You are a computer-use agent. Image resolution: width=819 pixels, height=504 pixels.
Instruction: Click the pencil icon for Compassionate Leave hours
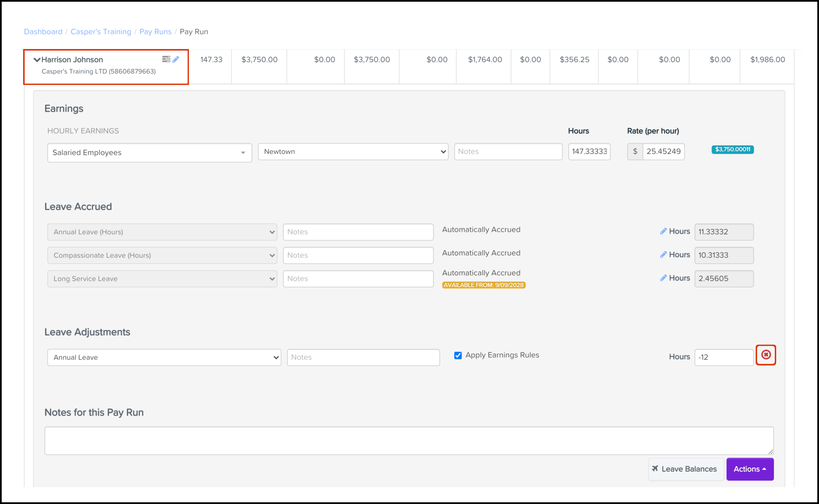(x=663, y=255)
